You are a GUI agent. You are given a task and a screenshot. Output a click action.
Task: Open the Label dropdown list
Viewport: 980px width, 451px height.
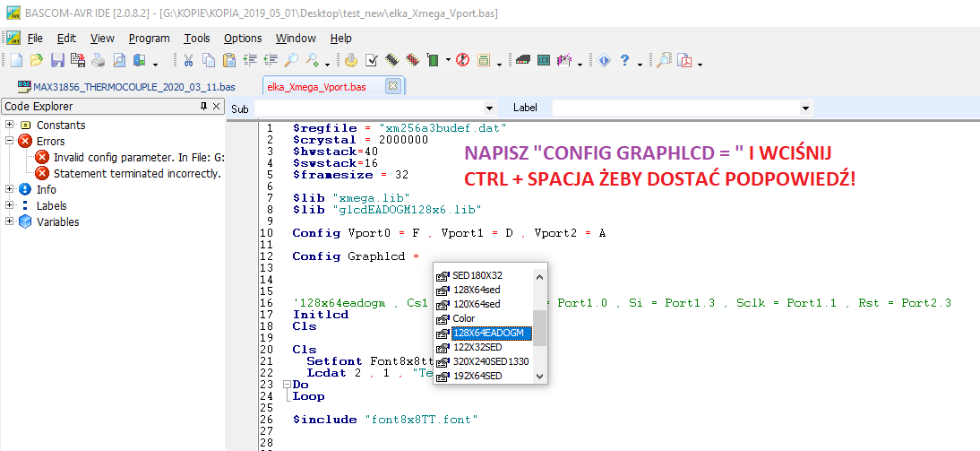point(805,108)
